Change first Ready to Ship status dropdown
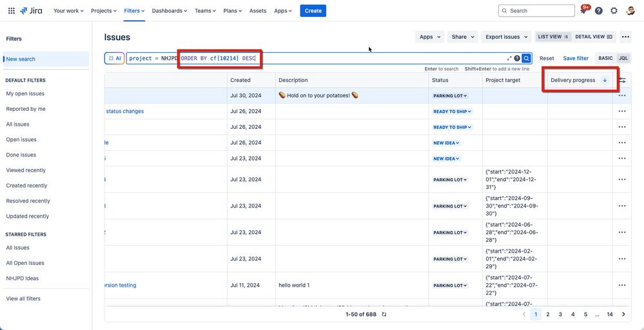644x330 pixels. [x=452, y=112]
